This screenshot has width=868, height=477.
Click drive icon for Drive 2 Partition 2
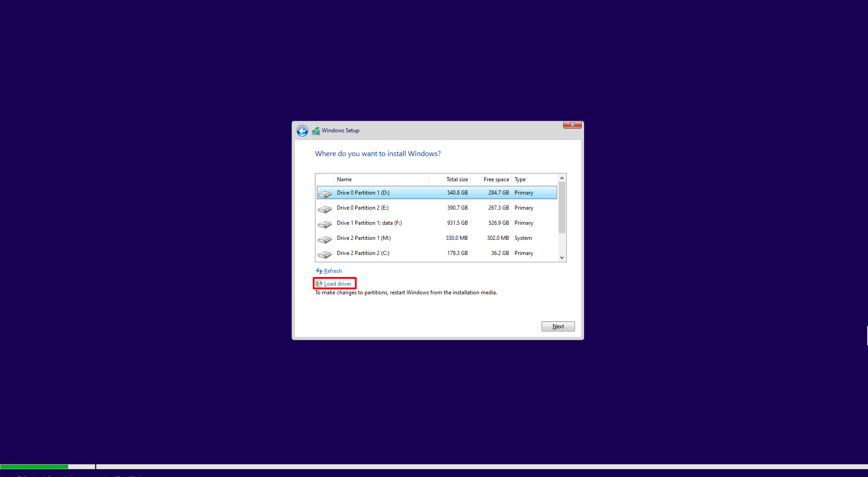[x=325, y=255]
